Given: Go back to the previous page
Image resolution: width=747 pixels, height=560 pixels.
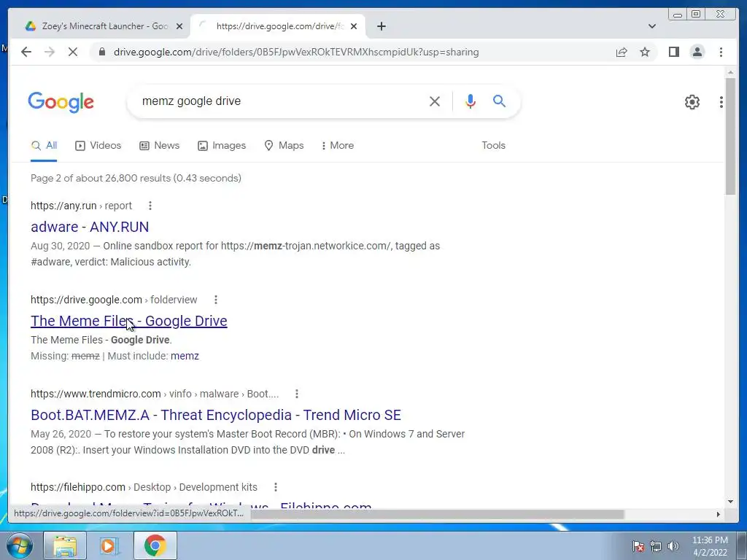Looking at the screenshot, I should click(x=26, y=52).
